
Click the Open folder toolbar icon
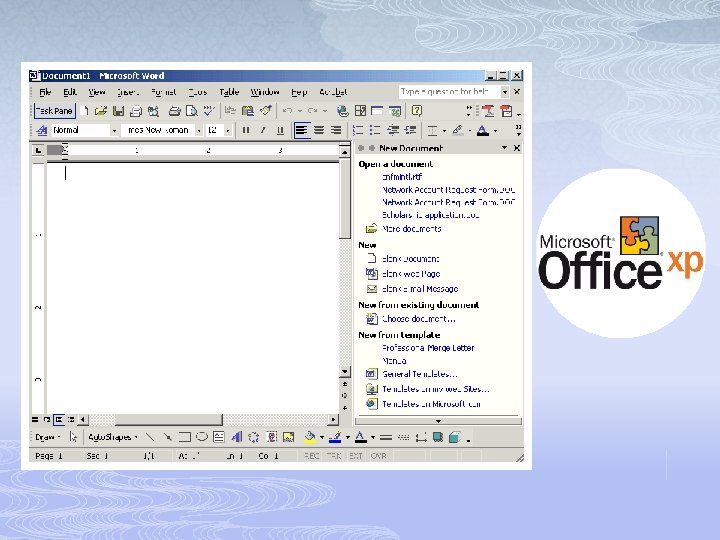pyautogui.click(x=101, y=111)
